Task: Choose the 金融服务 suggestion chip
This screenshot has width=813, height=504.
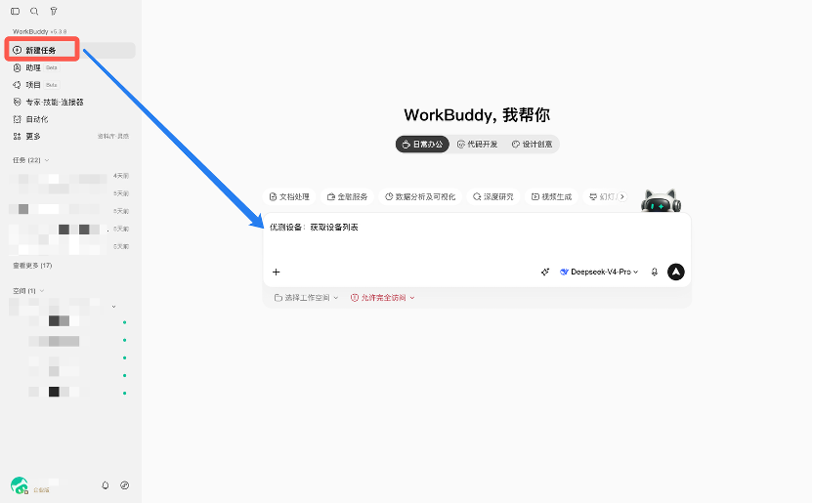Action: click(348, 197)
